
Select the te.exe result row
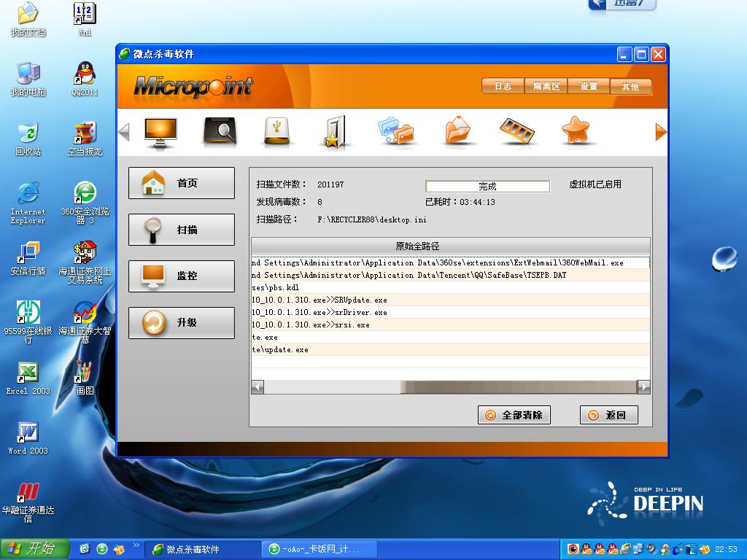[451, 337]
